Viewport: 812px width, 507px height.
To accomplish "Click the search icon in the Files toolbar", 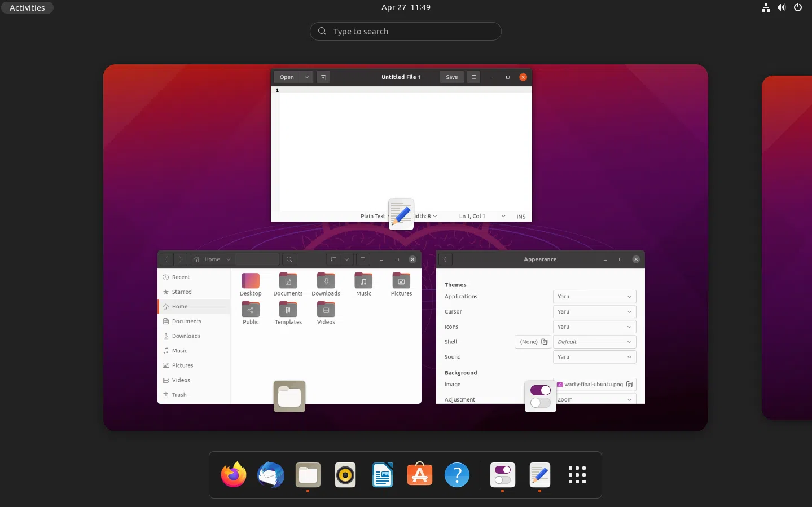I will [289, 259].
